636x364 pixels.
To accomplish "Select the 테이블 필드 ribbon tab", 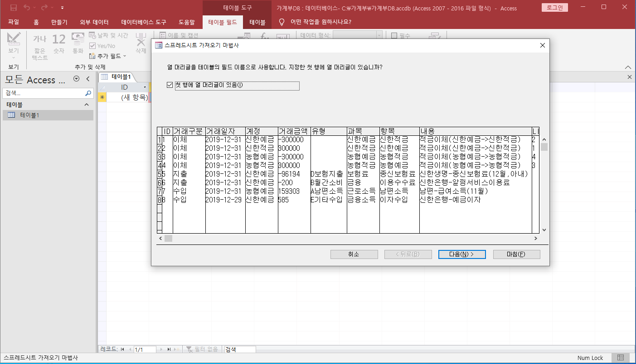I will 223,22.
